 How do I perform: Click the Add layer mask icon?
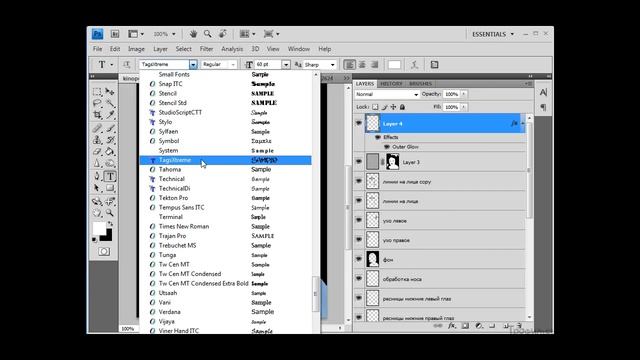pos(465,326)
